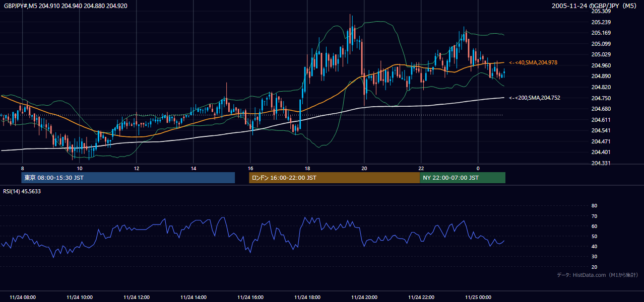644x302 pixels.
Task: Click RSI level 60 on the axis
Action: click(594, 226)
